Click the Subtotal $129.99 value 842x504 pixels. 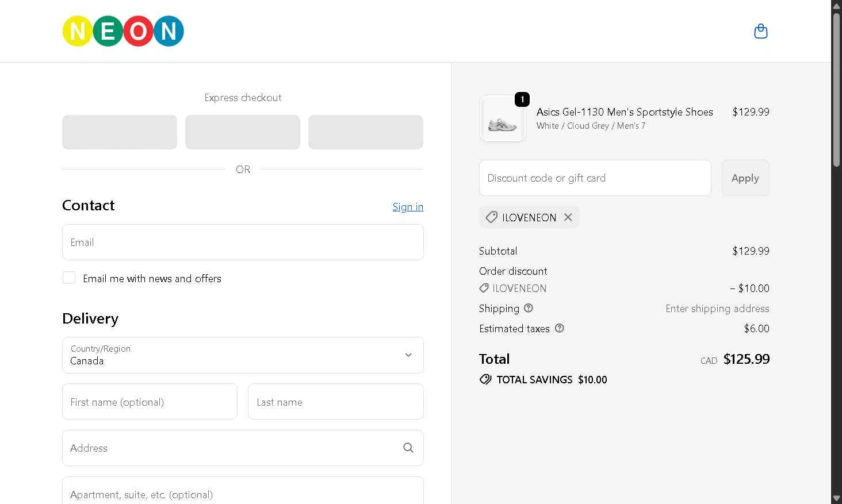tap(751, 251)
